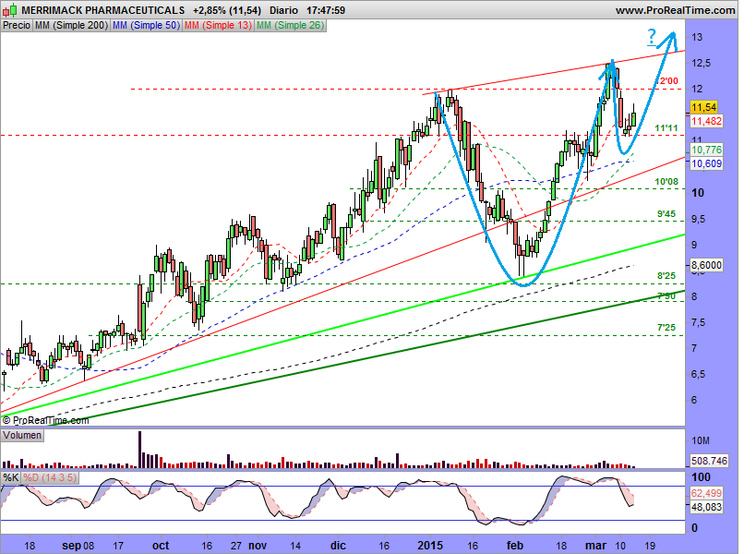Click the 7'25 support level label
The height and width of the screenshot is (554, 756).
(x=666, y=328)
